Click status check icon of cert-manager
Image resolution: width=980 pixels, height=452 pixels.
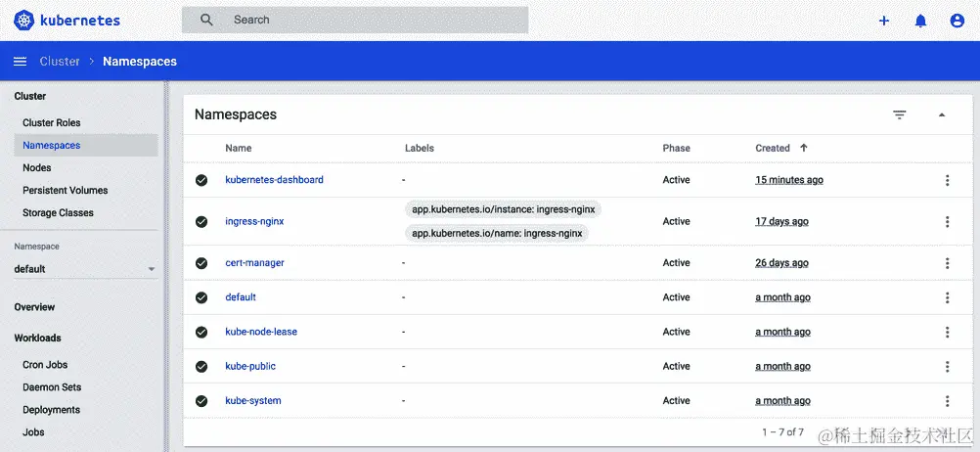[201, 263]
